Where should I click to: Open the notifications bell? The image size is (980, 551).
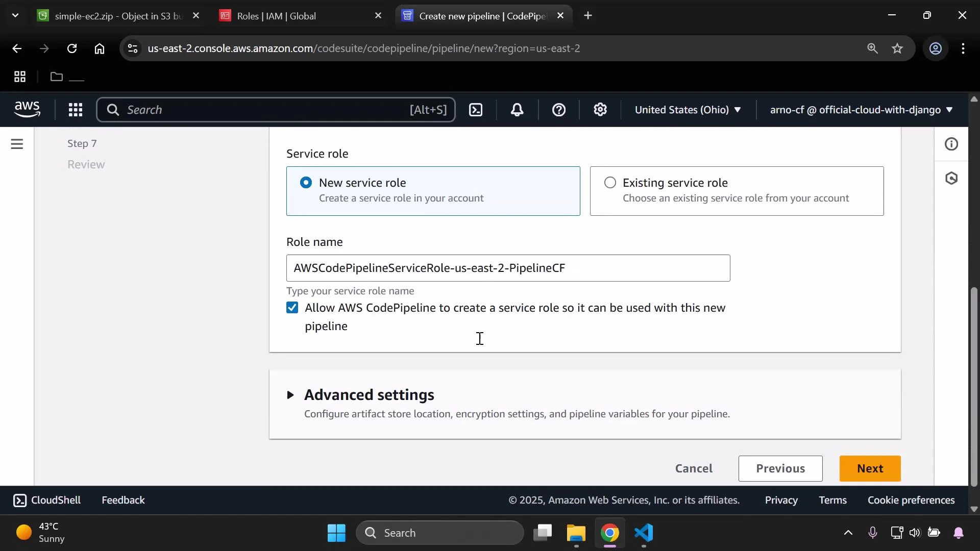pyautogui.click(x=517, y=110)
